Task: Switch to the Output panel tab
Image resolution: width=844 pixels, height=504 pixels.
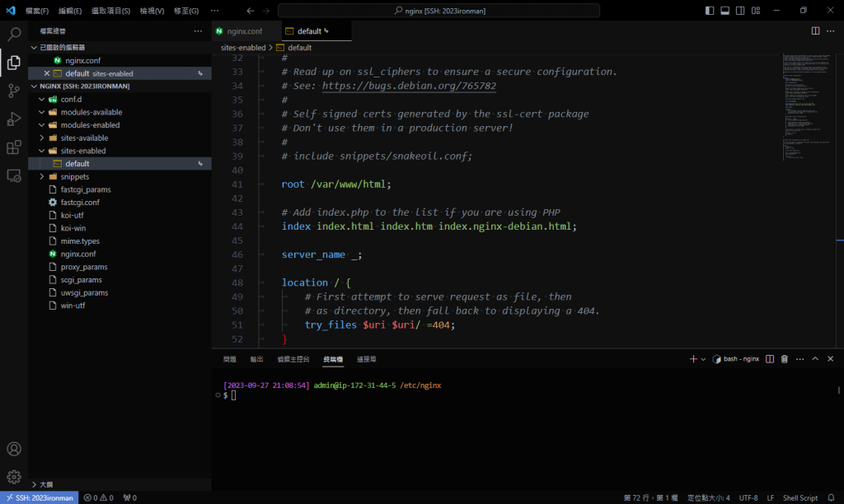Action: tap(257, 359)
